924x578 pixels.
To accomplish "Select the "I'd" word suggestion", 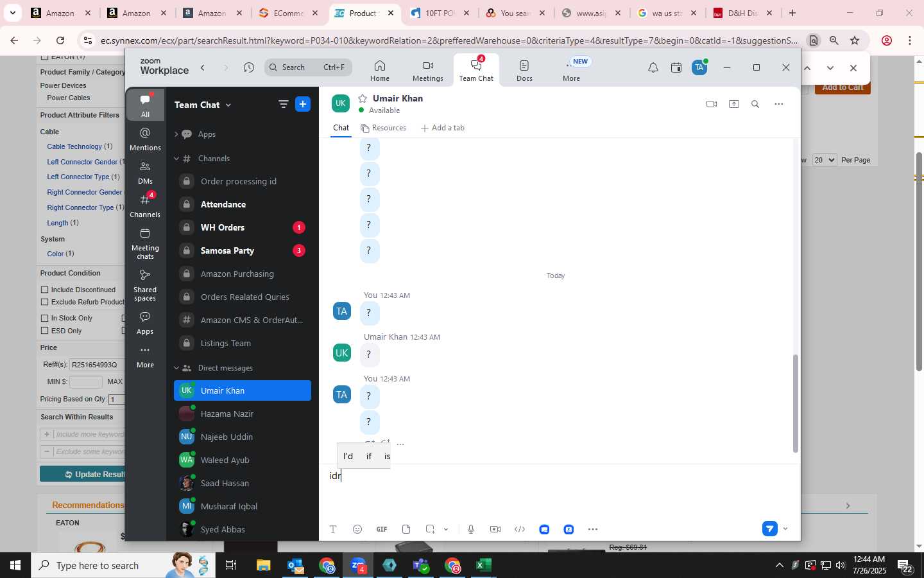I will 348,456.
